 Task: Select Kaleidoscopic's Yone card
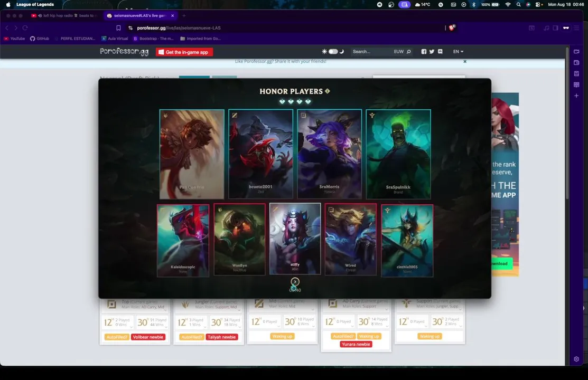183,241
